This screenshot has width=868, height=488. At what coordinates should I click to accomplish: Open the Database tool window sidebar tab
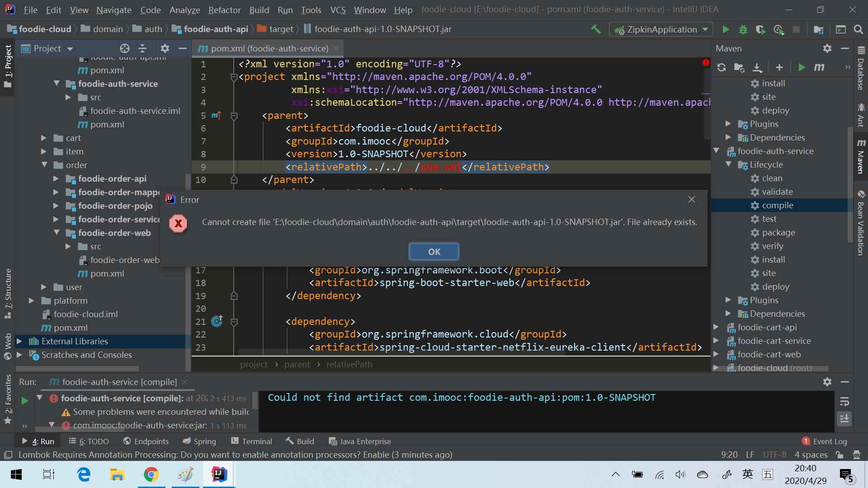pyautogui.click(x=861, y=69)
